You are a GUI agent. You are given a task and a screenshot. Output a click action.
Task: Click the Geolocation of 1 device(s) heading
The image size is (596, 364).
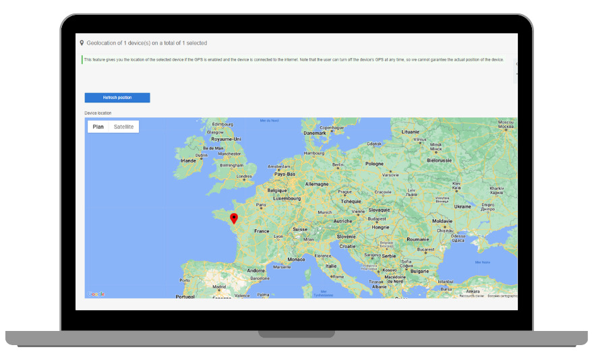point(147,43)
